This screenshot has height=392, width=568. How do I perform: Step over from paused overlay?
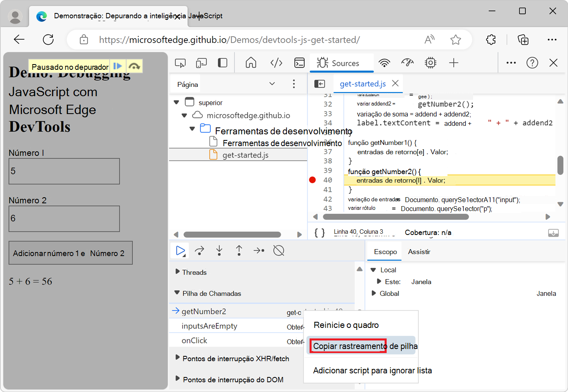tap(134, 66)
